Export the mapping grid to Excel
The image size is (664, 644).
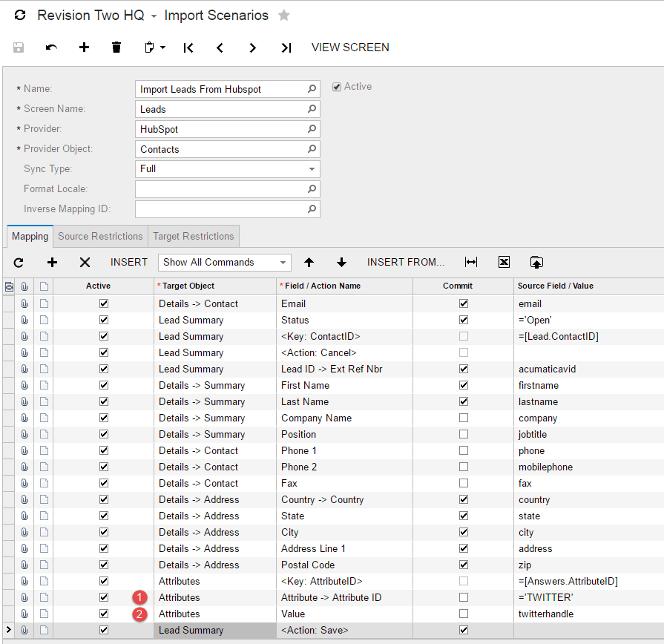504,262
